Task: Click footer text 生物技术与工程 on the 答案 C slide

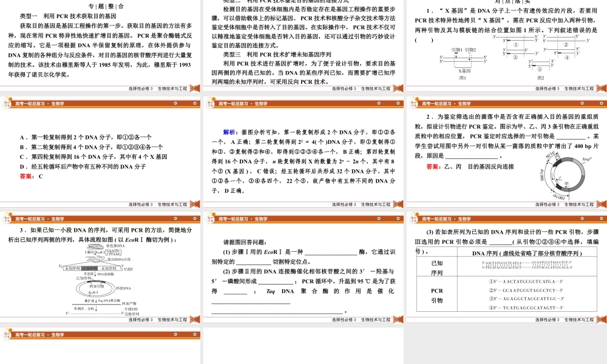Action: click(172, 204)
